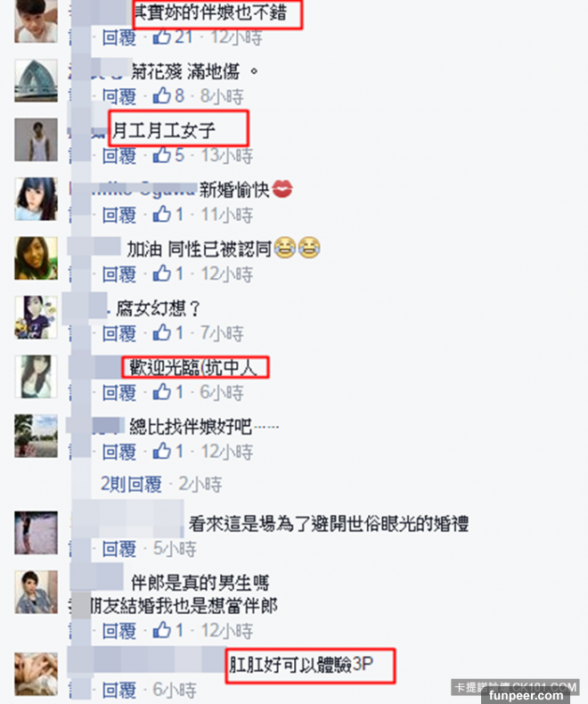Viewport: 588px width, 704px height.
Task: Click 回覆 under 看來這是場為了避開世俗眼光的婚禮
Action: pos(119,549)
